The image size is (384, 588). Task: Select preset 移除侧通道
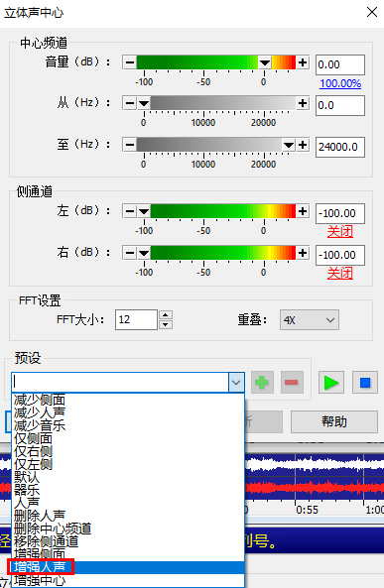[128, 541]
